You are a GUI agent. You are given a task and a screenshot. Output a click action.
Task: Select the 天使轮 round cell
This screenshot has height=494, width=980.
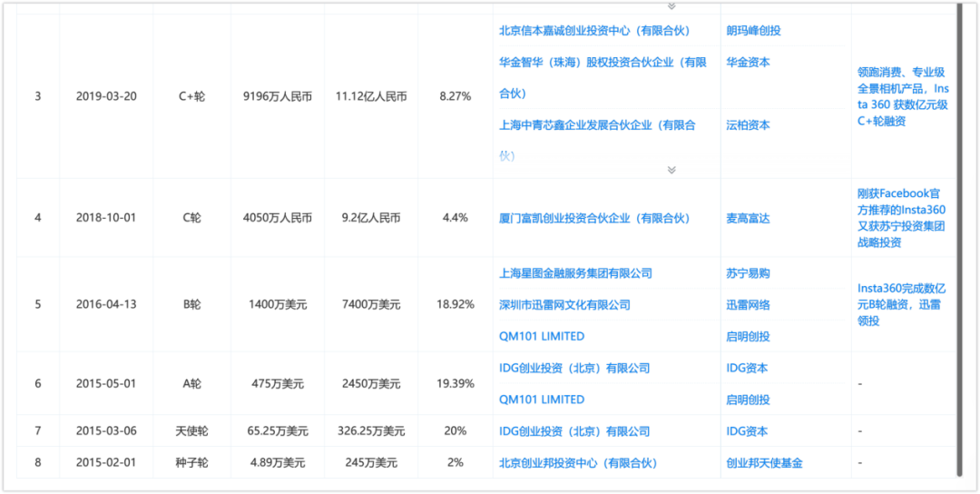(191, 430)
